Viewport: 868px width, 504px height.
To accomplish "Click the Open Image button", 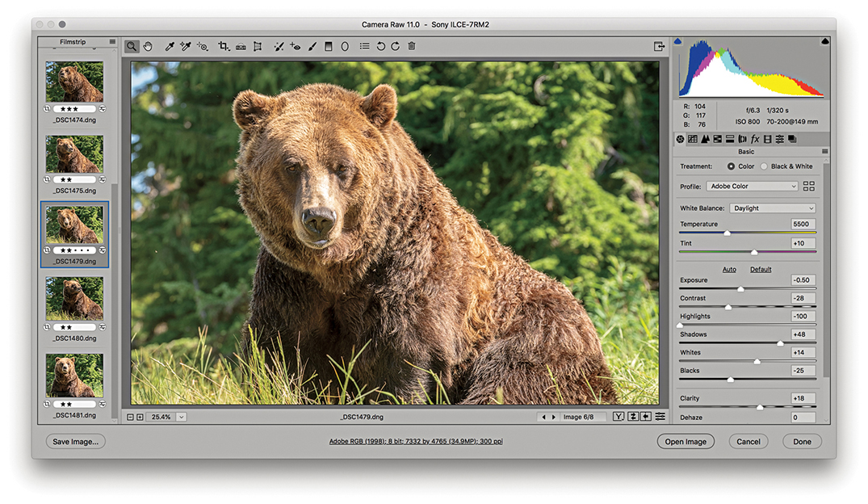I will pyautogui.click(x=685, y=442).
